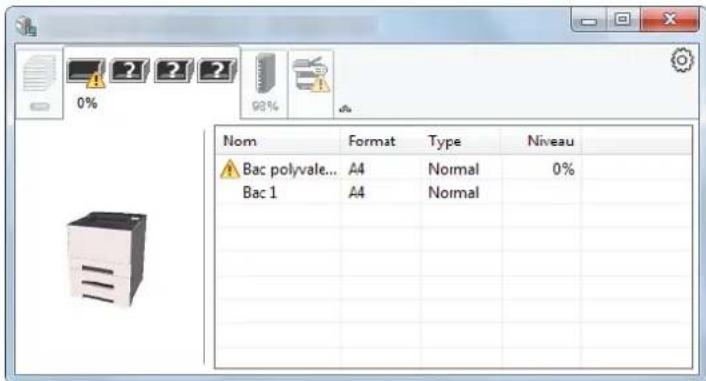706x381 pixels.
Task: Select the second unknown toner cartridge icon
Action: tap(130, 70)
